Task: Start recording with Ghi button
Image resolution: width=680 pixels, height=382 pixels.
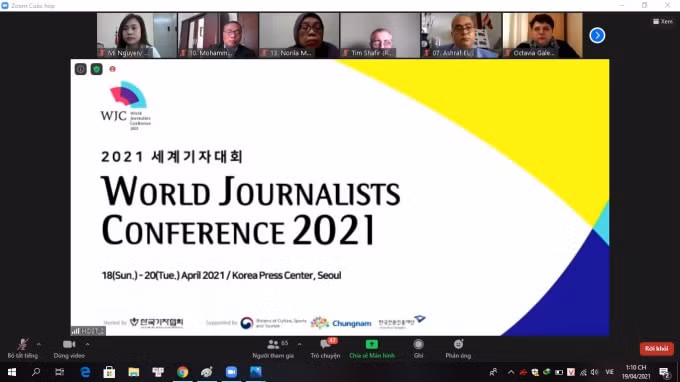Action: pos(418,349)
